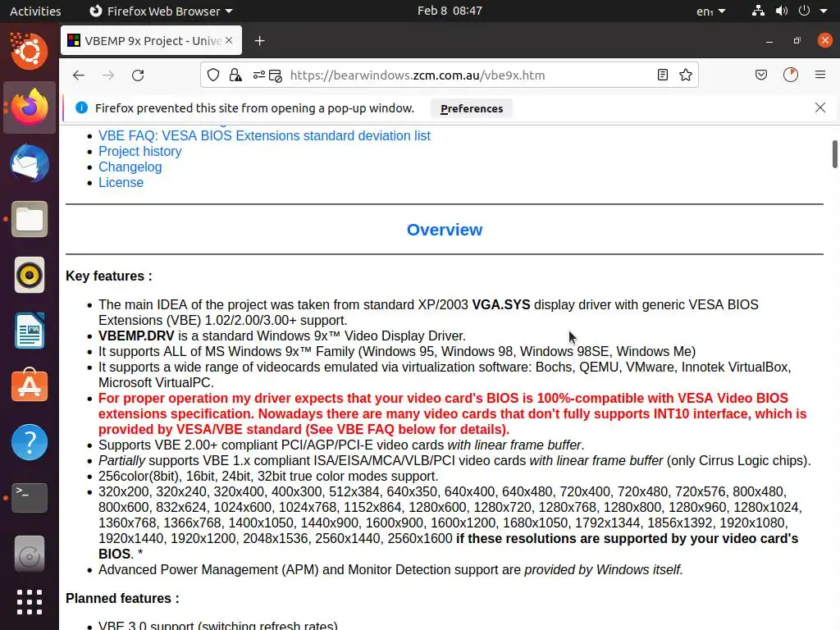Click the network status icon
Viewport: 840px width, 630px height.
point(758,11)
